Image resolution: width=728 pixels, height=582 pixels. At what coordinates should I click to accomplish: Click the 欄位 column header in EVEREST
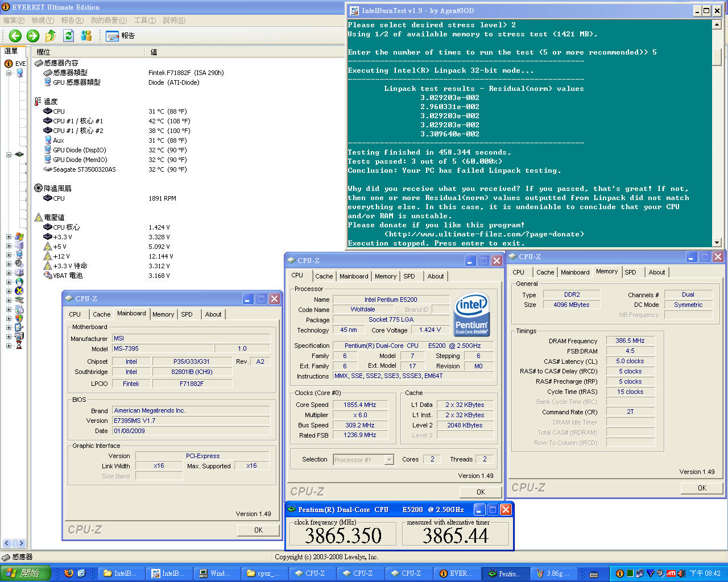(x=88, y=52)
